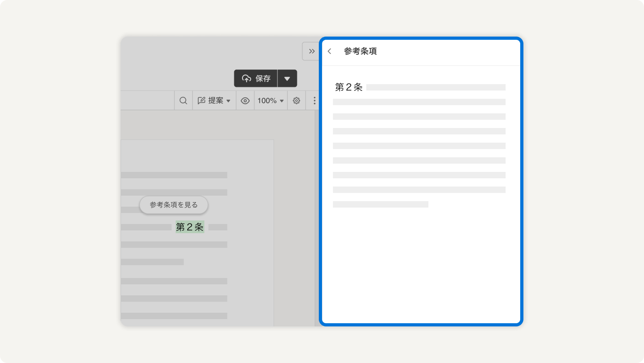
Task: Collapse side panel with double-chevron icon
Action: pos(311,51)
